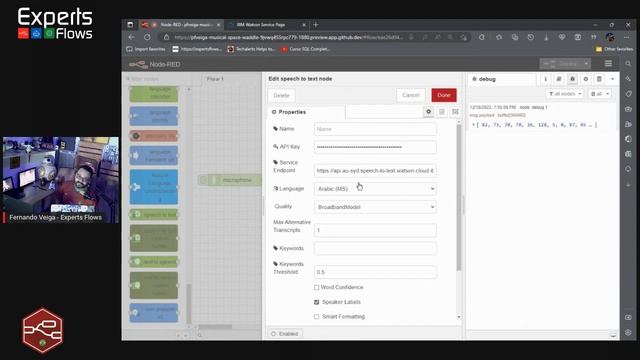This screenshot has width=640, height=360.
Task: Switch to the debug sidebar tab
Action: point(501,79)
